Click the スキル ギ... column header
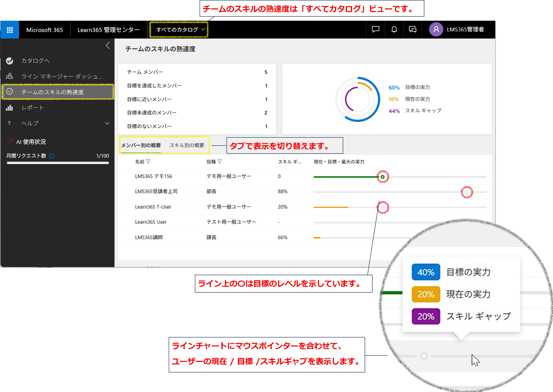The height and width of the screenshot is (392, 553). [289, 162]
